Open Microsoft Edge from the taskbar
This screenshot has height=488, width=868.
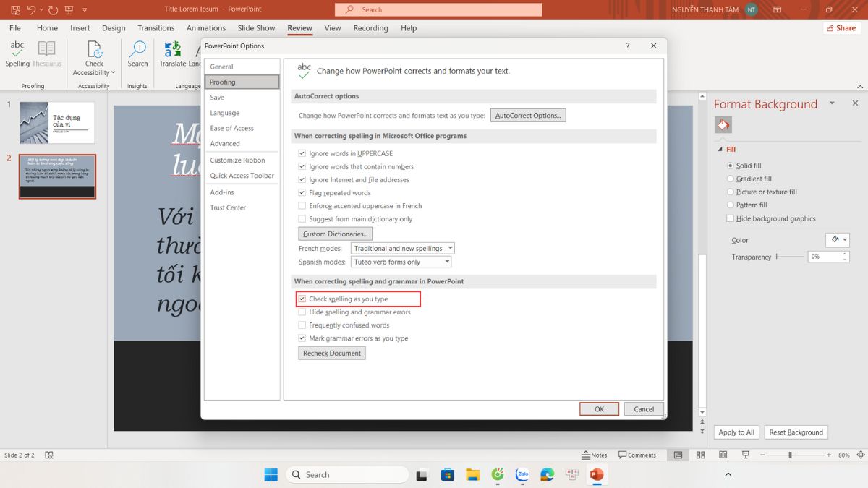coord(548,474)
